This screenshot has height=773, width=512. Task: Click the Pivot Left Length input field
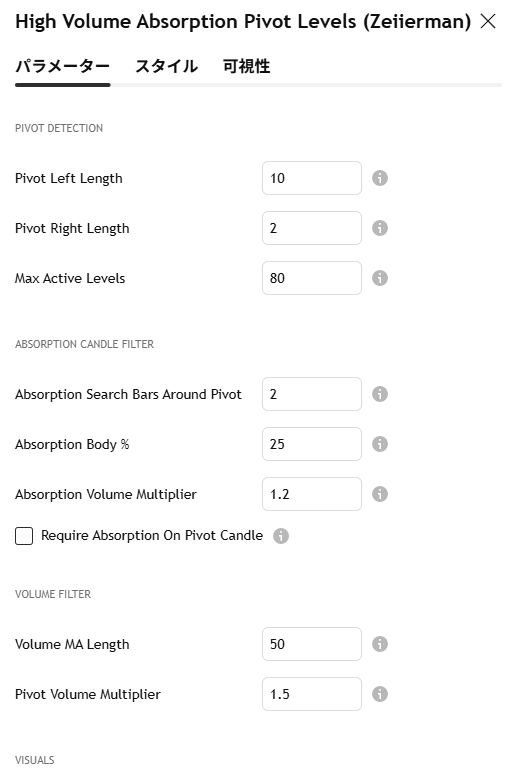click(x=312, y=178)
